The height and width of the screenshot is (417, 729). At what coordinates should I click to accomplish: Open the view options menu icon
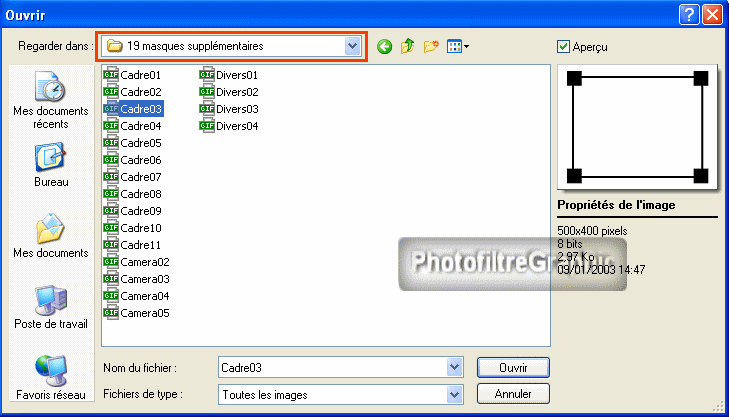click(x=458, y=46)
